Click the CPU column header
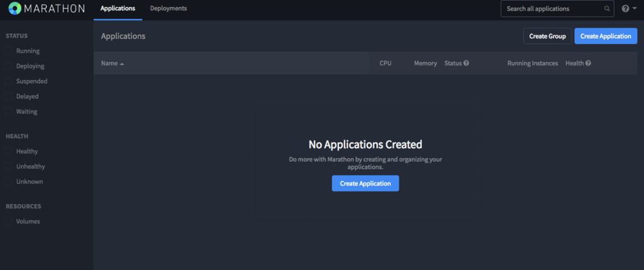This screenshot has width=644, height=270. (386, 64)
